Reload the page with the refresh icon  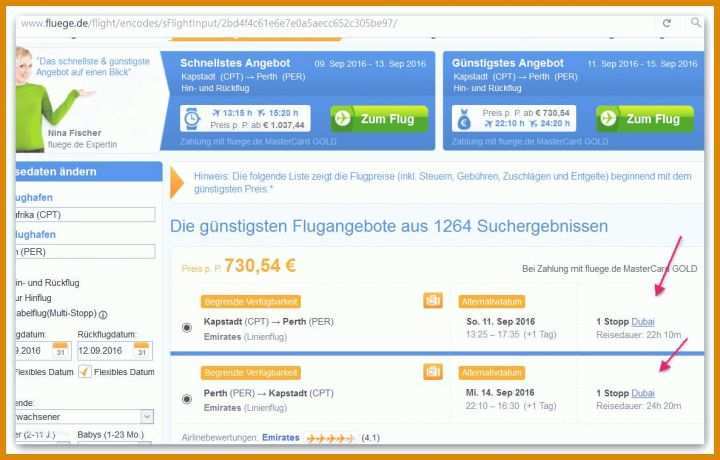(x=667, y=23)
